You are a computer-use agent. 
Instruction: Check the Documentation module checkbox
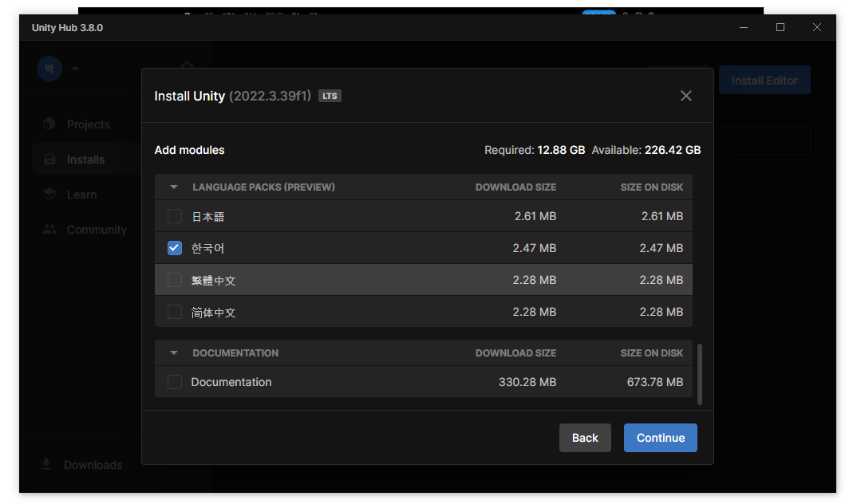[x=174, y=382]
